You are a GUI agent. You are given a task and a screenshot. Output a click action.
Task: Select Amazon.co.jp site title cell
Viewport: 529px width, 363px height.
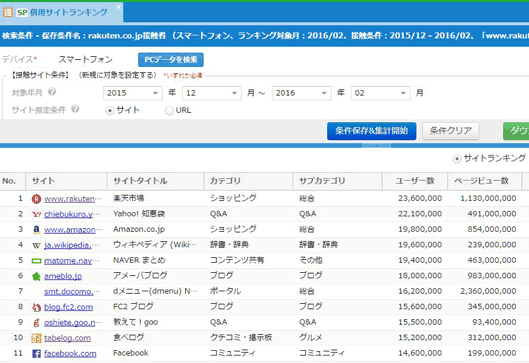click(x=139, y=229)
